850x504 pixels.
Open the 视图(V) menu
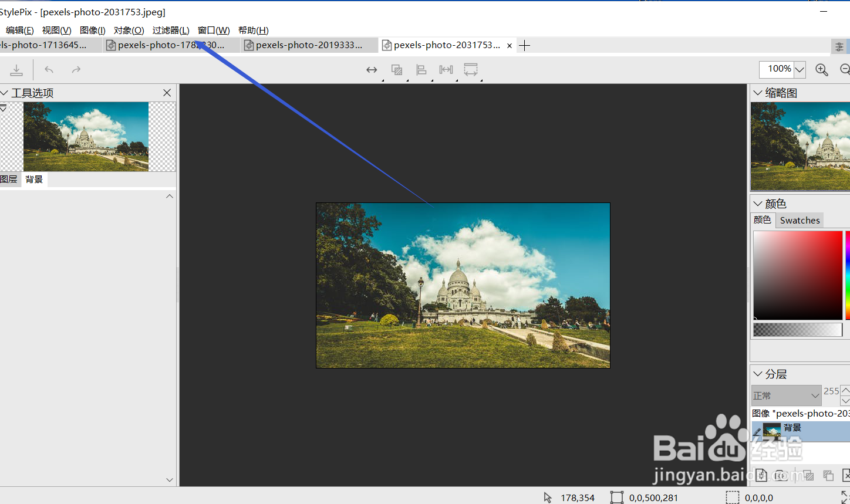[57, 31]
